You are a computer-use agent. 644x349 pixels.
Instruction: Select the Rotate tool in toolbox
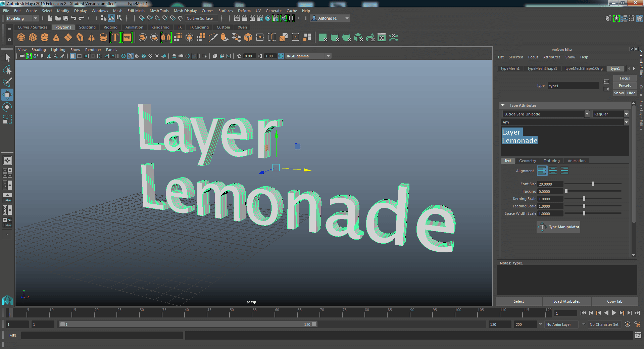pyautogui.click(x=7, y=107)
